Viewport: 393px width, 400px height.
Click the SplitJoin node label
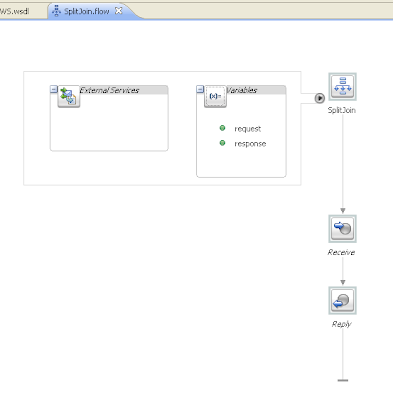tap(342, 110)
